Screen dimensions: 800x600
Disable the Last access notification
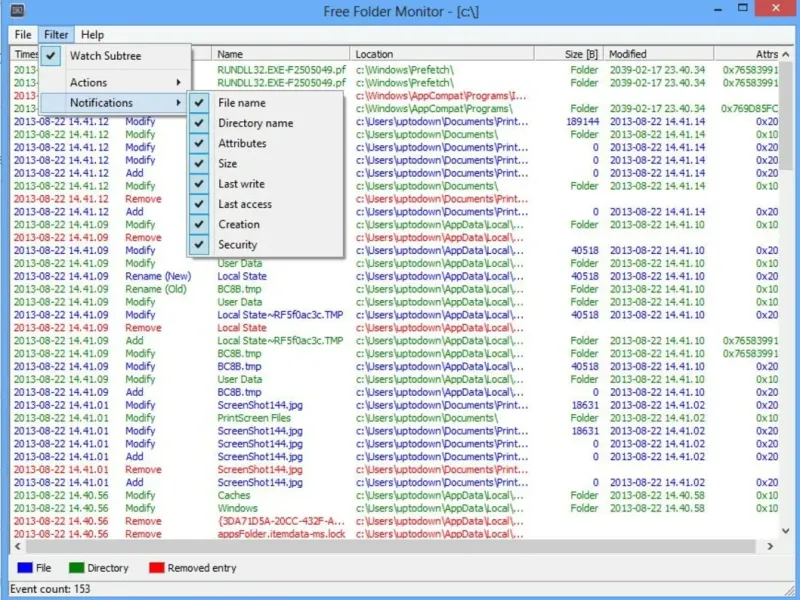[x=199, y=204]
